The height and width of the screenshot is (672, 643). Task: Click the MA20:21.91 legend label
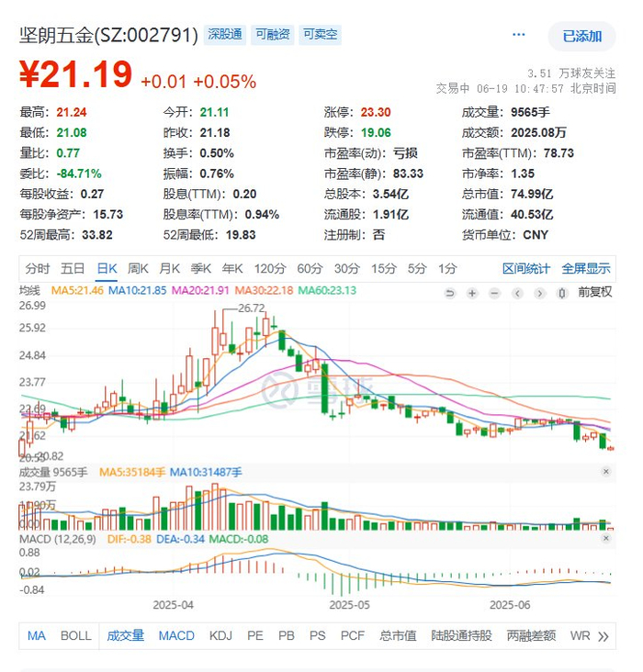[x=200, y=291]
